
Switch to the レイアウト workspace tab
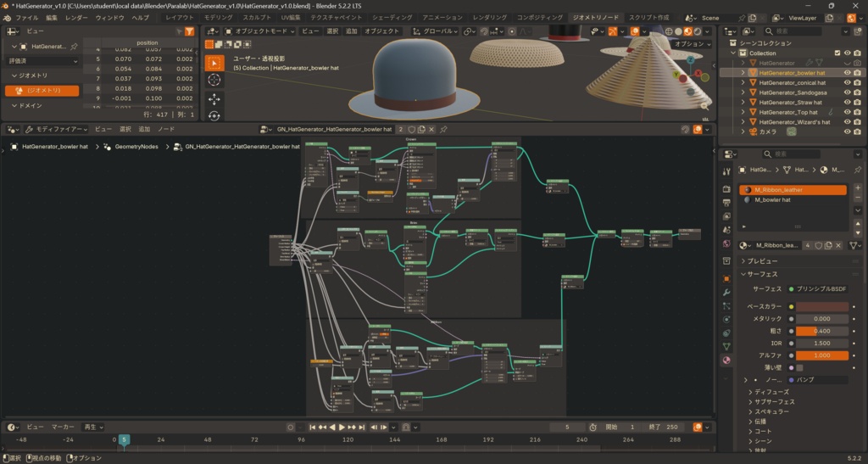[180, 18]
